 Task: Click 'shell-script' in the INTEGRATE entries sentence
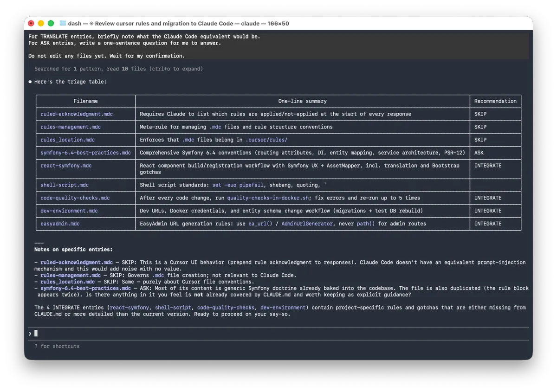[x=173, y=308]
